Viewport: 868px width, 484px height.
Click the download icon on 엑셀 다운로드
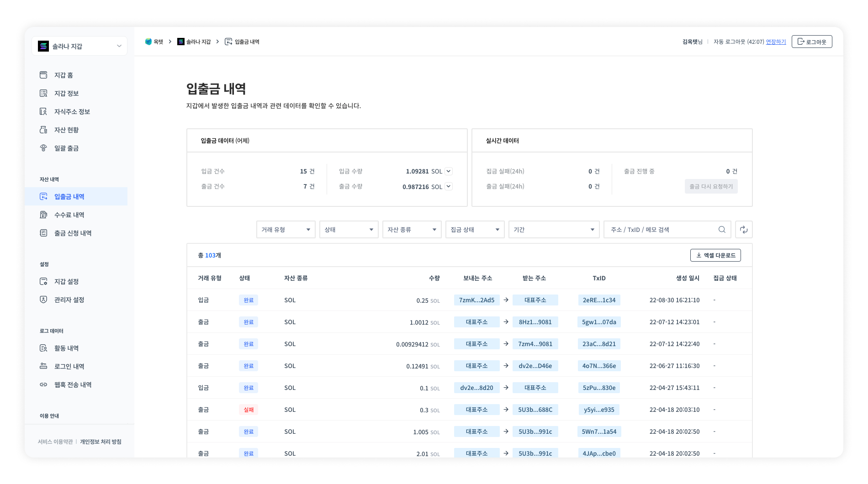(x=699, y=255)
